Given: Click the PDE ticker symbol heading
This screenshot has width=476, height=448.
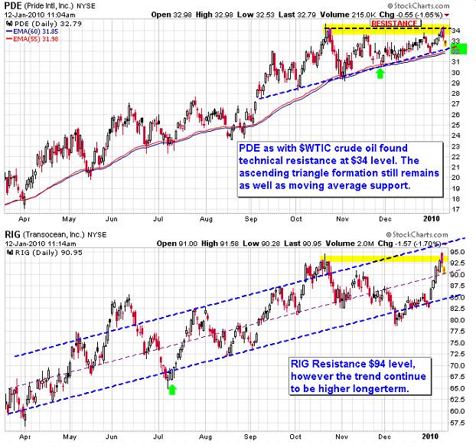Looking at the screenshot, I should point(13,5).
